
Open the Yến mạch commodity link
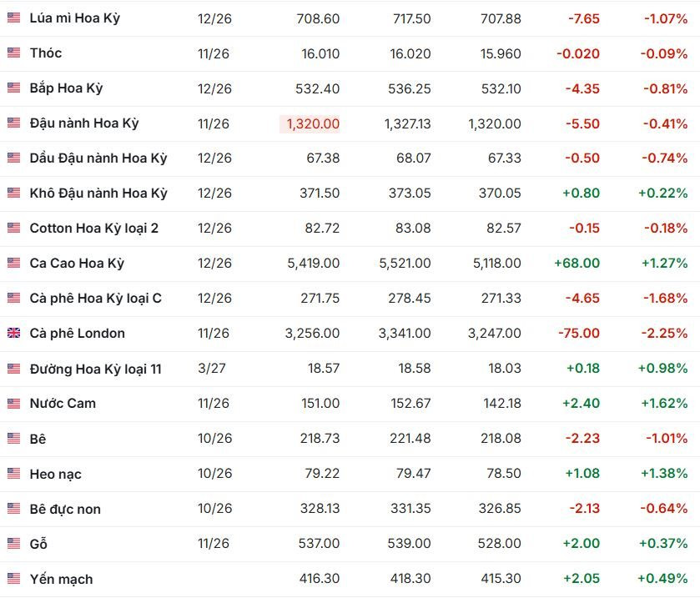click(x=62, y=579)
